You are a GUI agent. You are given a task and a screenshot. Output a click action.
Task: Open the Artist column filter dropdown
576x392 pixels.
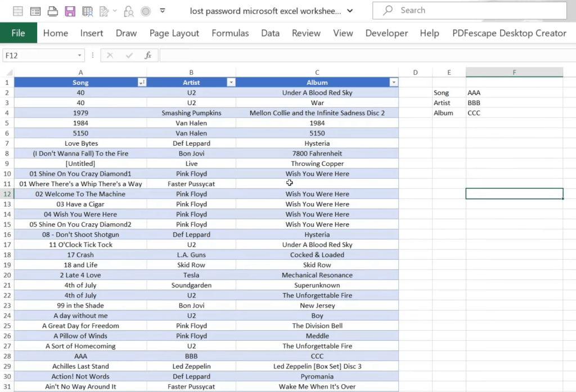[231, 82]
